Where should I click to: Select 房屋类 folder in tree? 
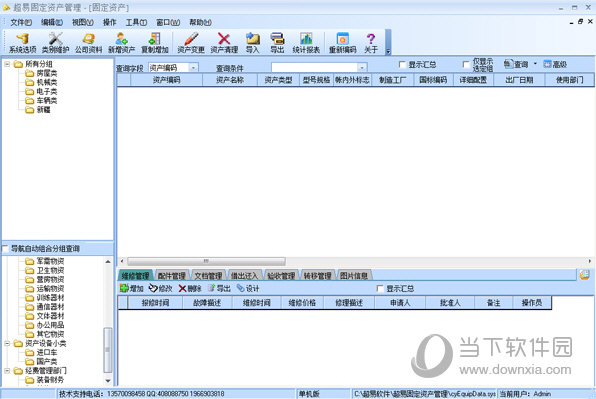[41, 73]
